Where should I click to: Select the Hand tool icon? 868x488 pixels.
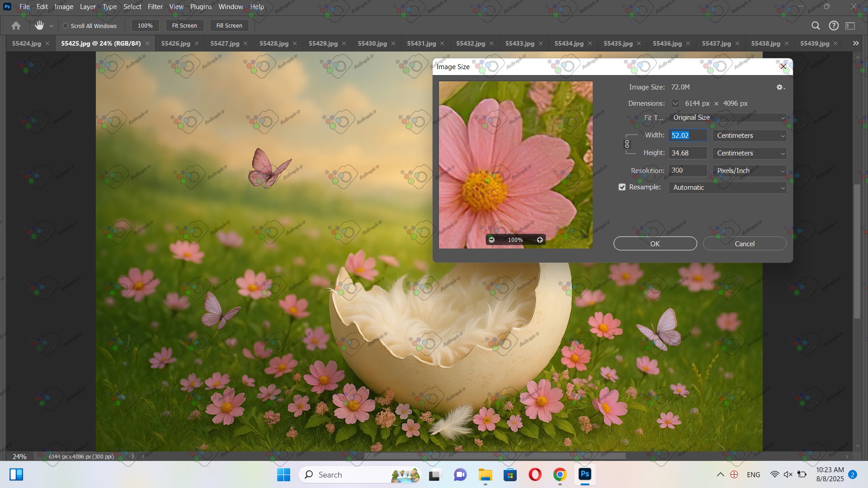point(39,26)
